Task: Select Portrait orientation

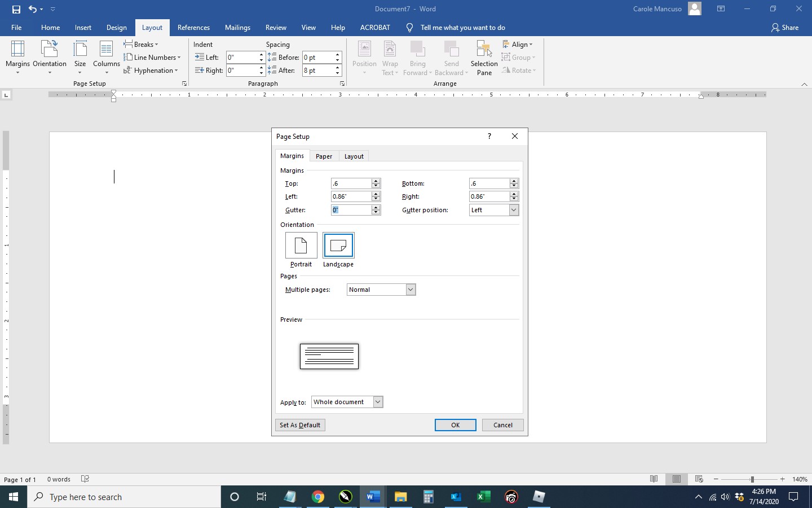Action: (x=301, y=247)
